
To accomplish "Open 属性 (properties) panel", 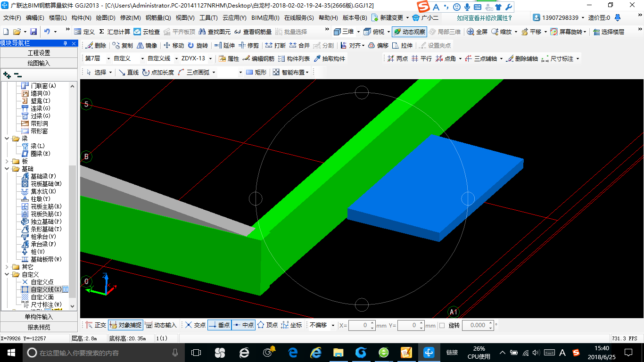I will coord(229,59).
